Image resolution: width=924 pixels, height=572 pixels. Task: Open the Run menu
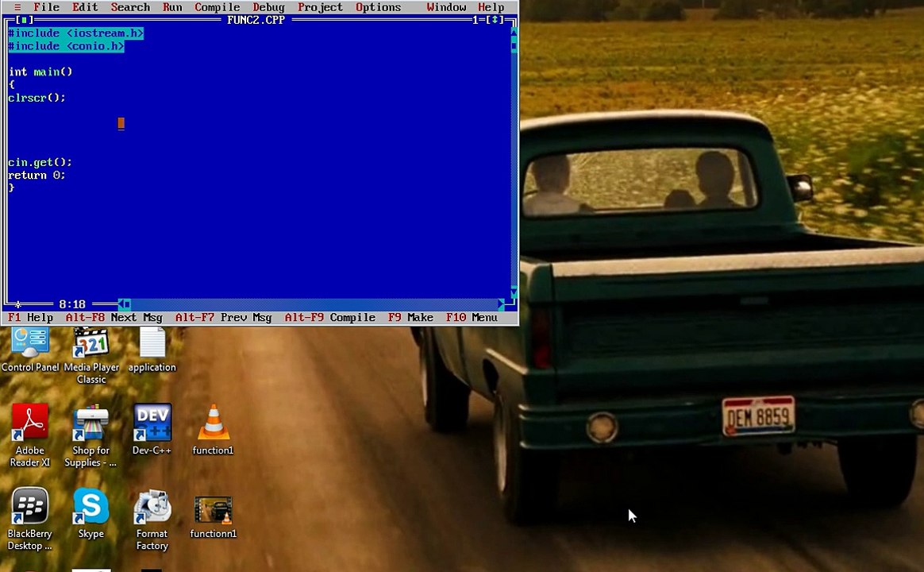pyautogui.click(x=172, y=7)
